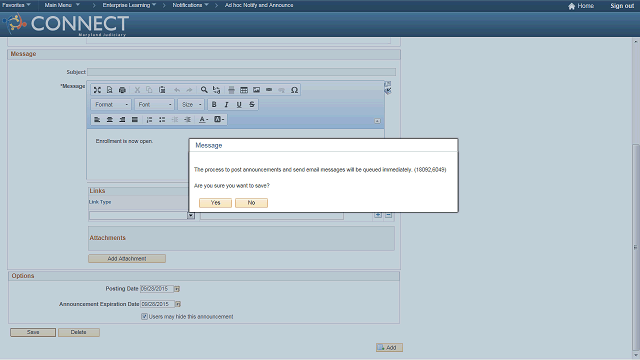This screenshot has width=640, height=360.
Task: Insert a bulleted list
Action: click(162, 119)
